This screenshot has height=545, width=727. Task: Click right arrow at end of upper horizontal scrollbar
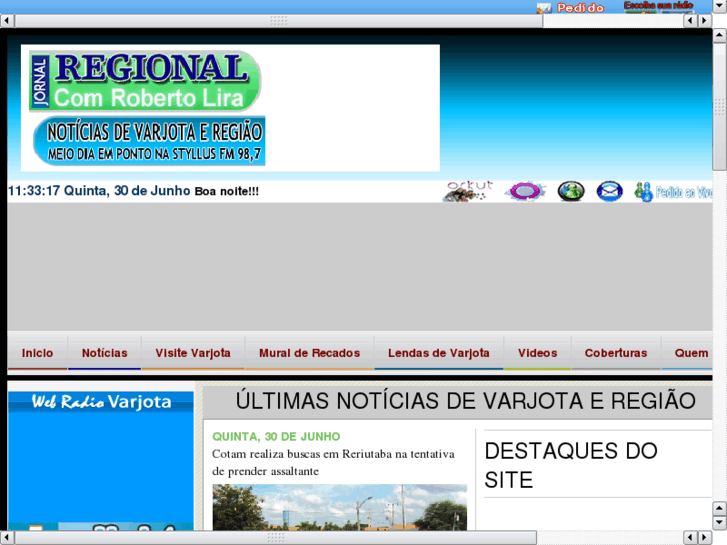704,20
